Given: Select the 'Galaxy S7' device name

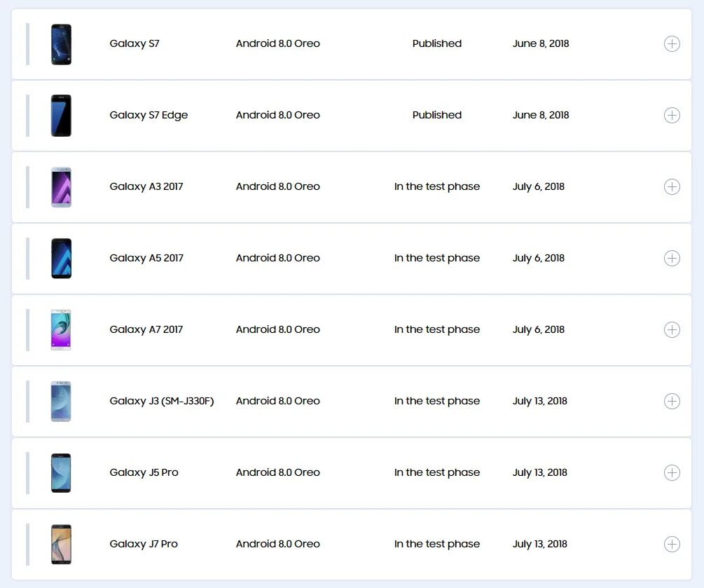Looking at the screenshot, I should (x=134, y=43).
